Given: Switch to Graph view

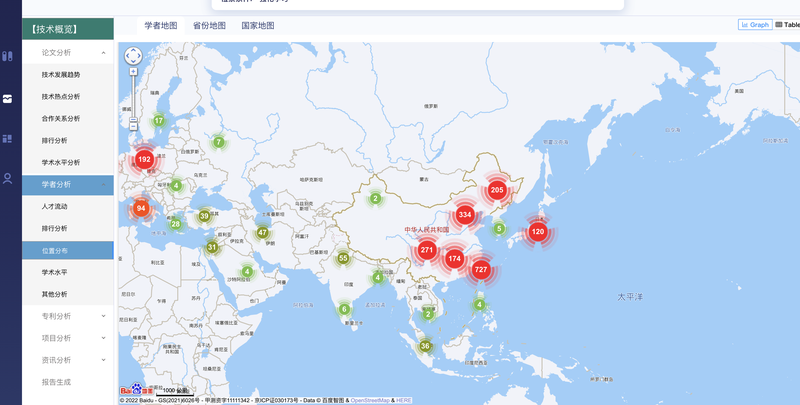Looking at the screenshot, I should tap(755, 24).
